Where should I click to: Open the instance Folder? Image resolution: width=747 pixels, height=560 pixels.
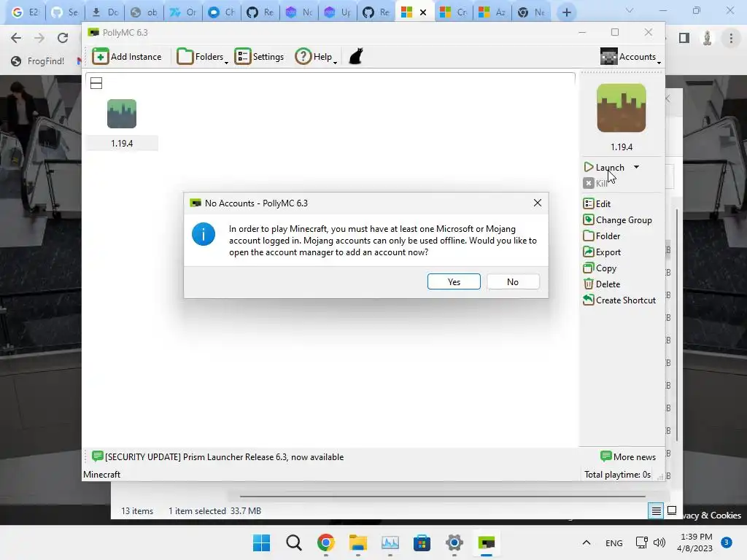(602, 236)
